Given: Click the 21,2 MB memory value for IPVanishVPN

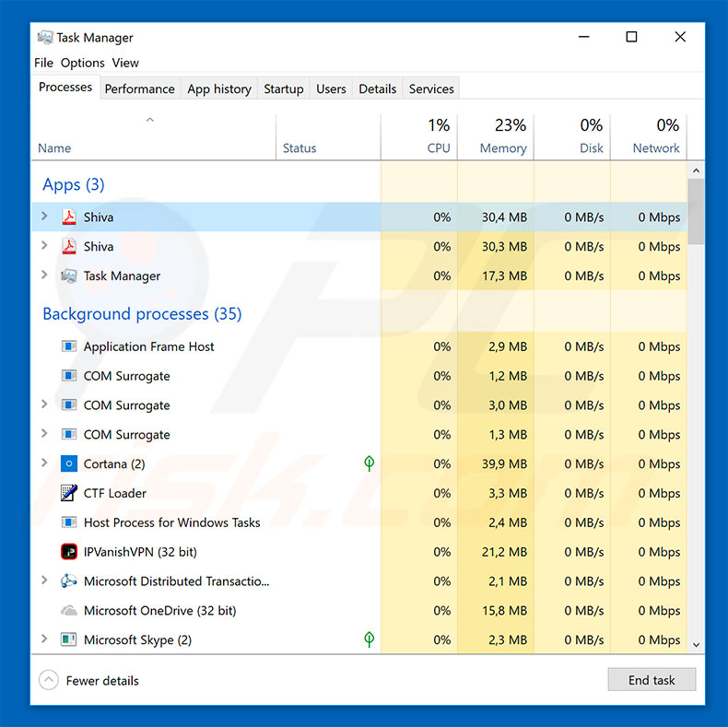Looking at the screenshot, I should coord(504,552).
